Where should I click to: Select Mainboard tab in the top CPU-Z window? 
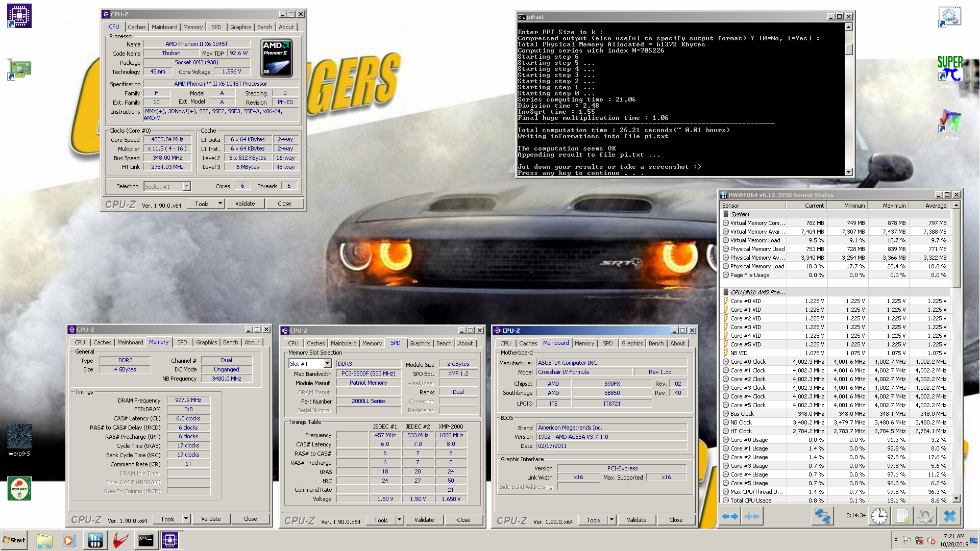[164, 27]
